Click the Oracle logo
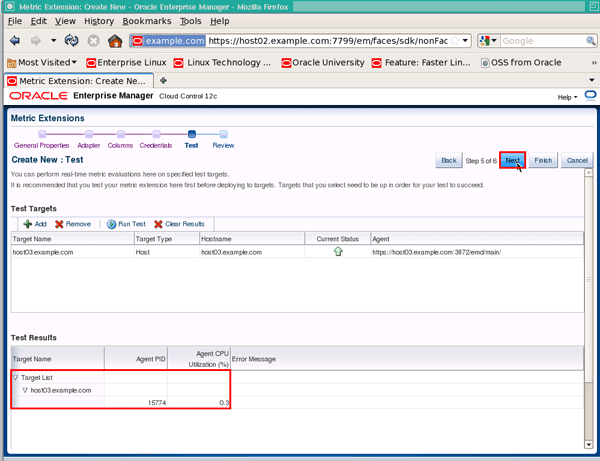 [38, 96]
